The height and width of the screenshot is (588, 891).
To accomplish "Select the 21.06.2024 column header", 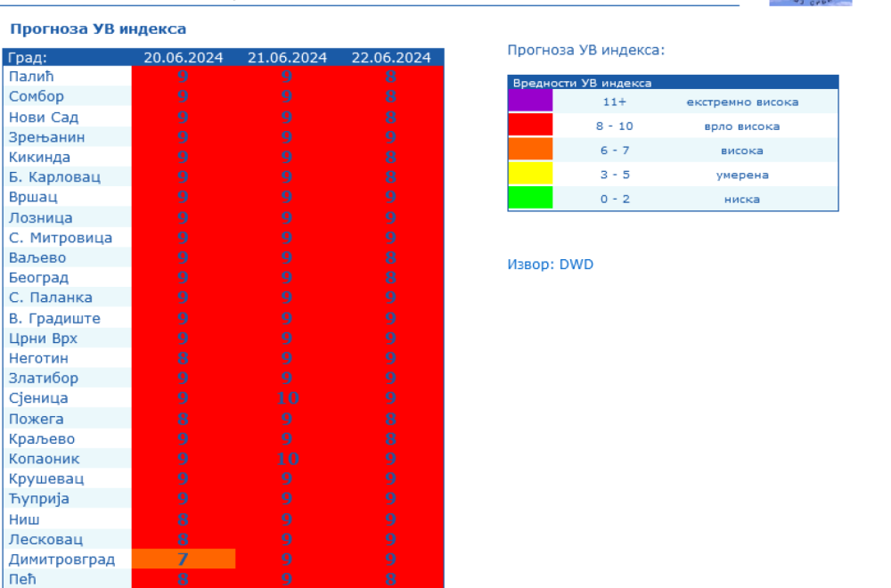I will tap(287, 58).
